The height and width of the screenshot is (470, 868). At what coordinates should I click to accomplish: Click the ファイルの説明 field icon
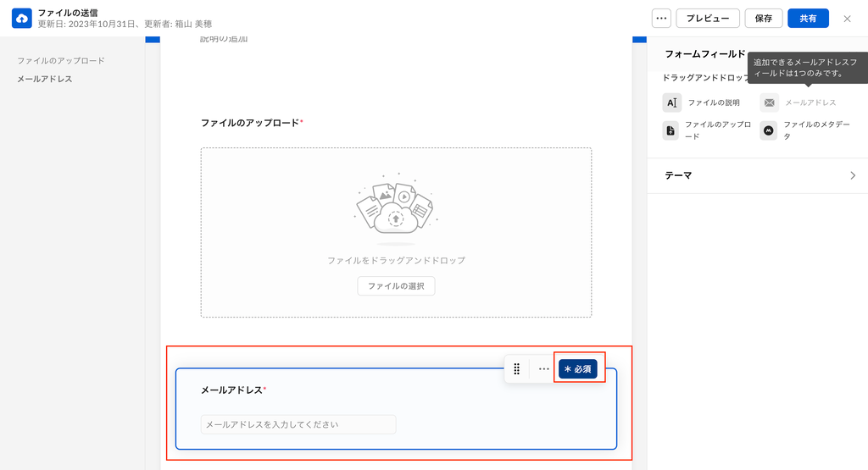pyautogui.click(x=671, y=102)
